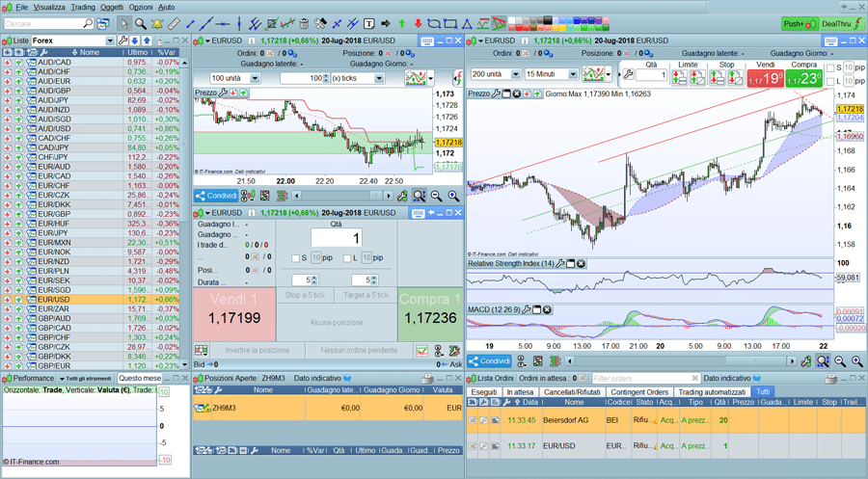Open Questo mese period dropdown
This screenshot has height=479, width=868.
pos(140,379)
